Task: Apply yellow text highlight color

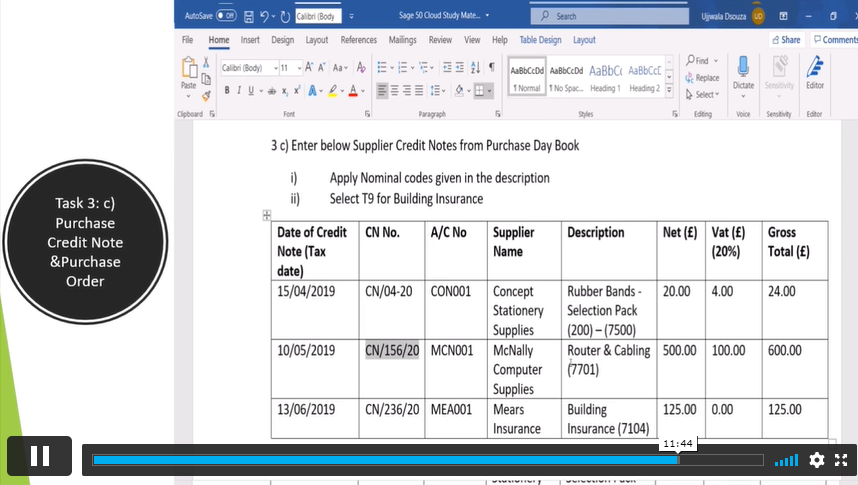Action: [332, 91]
